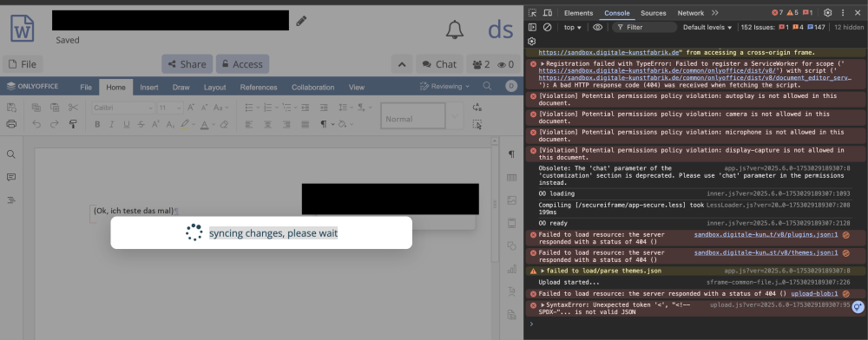Open the References ribbon tab
Viewport: 868px width, 340px height.
(x=259, y=88)
